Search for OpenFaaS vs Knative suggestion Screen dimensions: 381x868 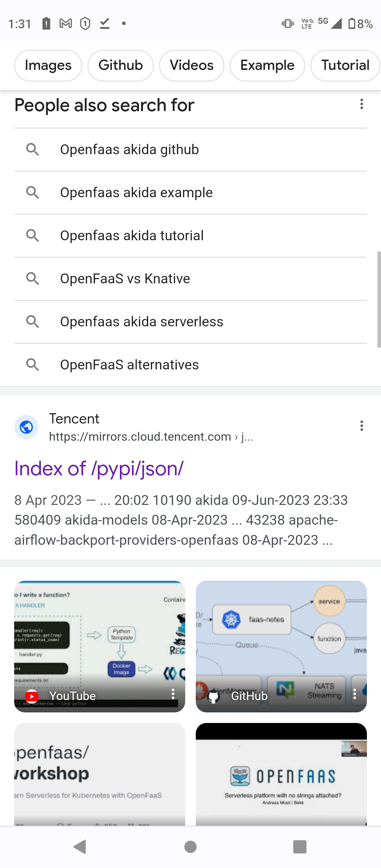(125, 279)
